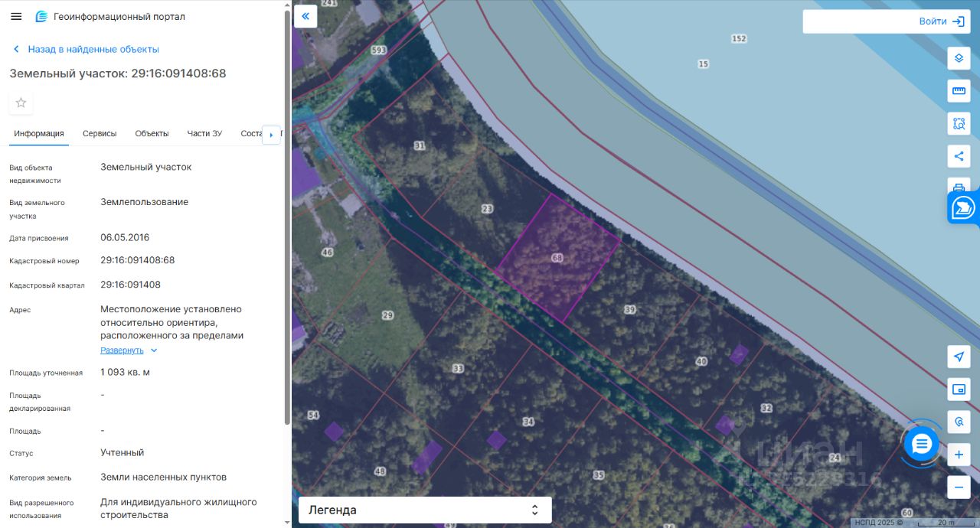Click the share map icon

(959, 156)
